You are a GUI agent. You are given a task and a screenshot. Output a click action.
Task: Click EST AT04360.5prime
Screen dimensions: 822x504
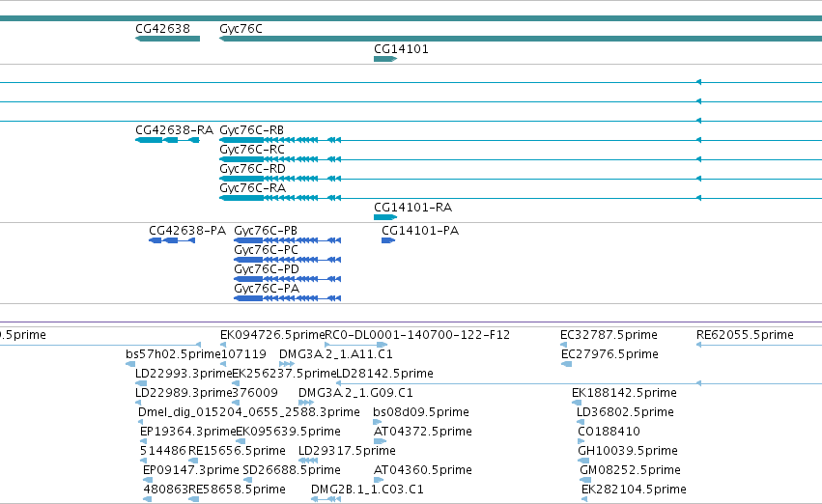tap(422, 470)
